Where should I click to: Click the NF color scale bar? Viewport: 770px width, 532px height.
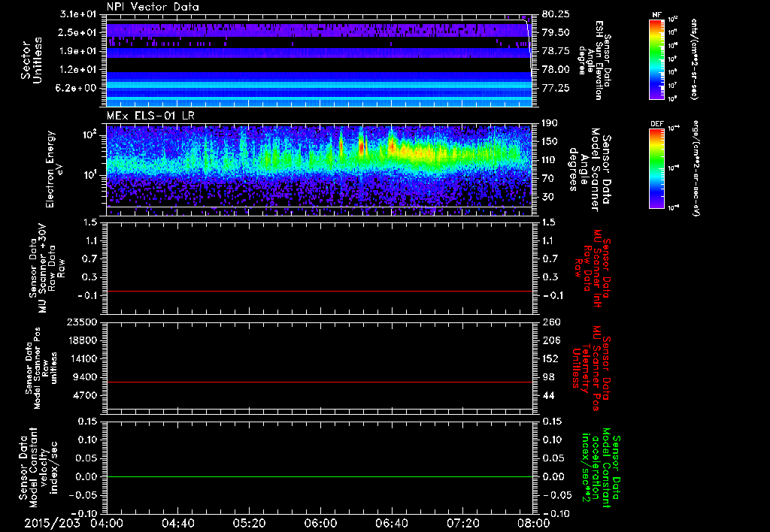(655, 61)
